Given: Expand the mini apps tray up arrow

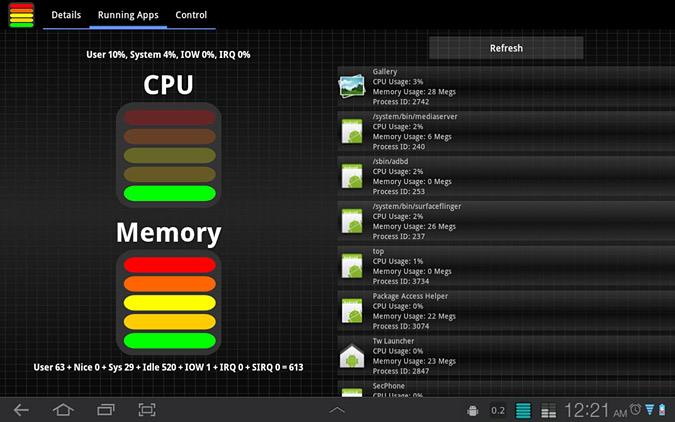Looking at the screenshot, I should 337,409.
